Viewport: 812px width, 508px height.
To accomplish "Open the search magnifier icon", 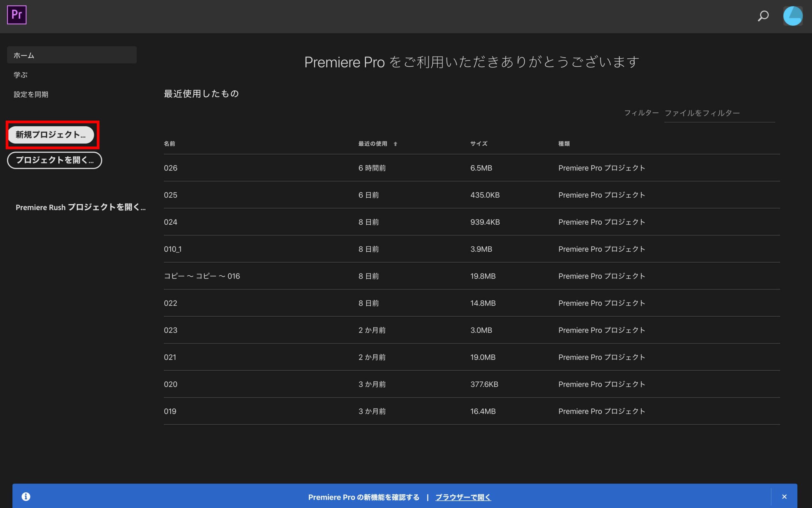I will 763,16.
